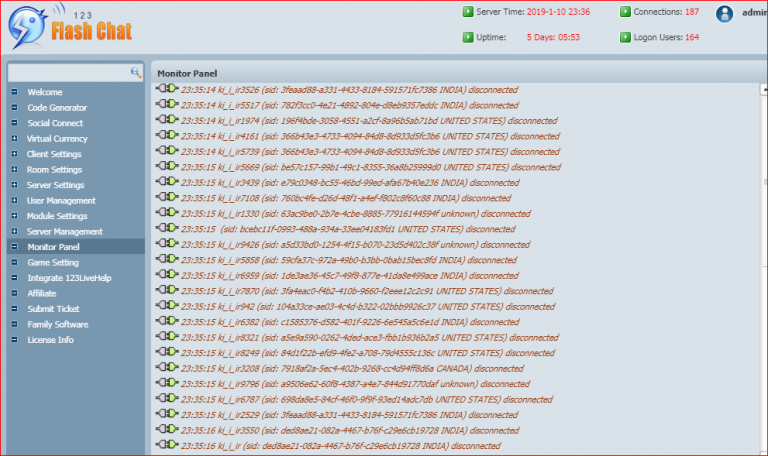The width and height of the screenshot is (768, 456).
Task: Open the Code Generator page
Action: 57,108
